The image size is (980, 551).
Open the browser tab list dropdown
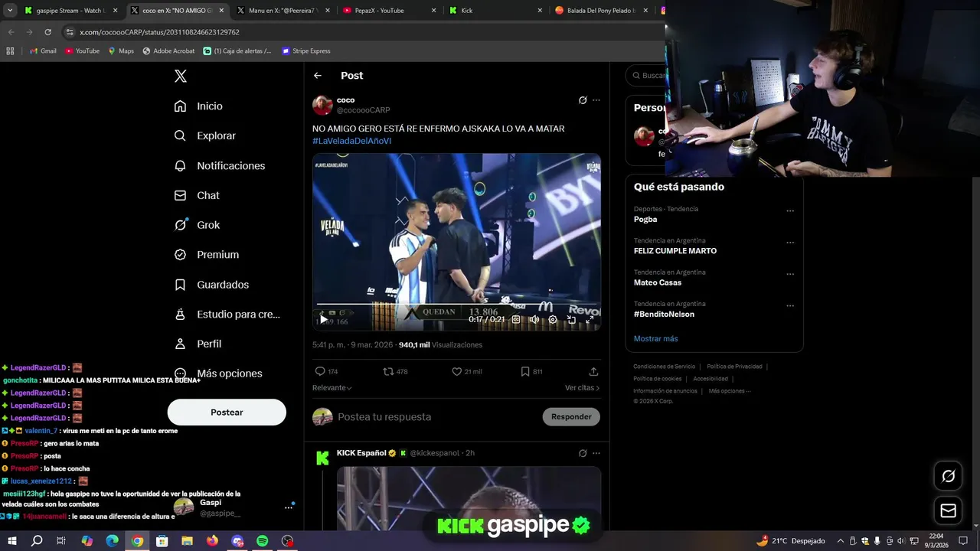(x=9, y=11)
